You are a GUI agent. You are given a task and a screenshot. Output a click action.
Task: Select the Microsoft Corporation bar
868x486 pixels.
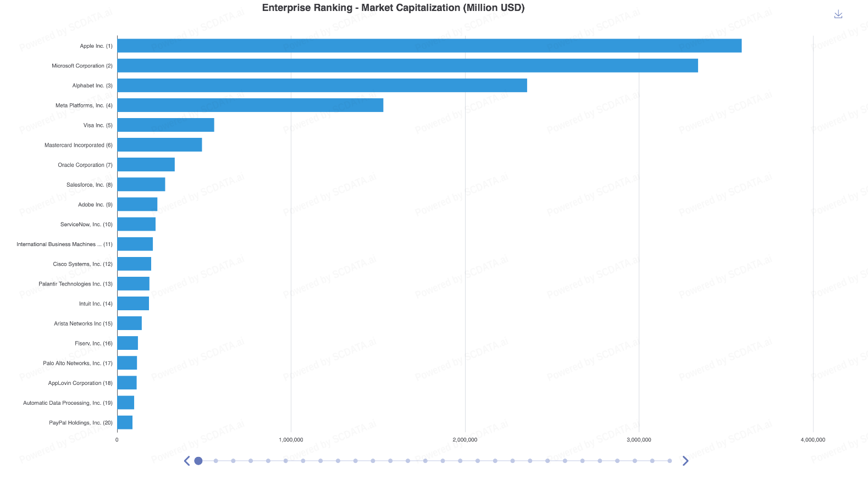[407, 66]
